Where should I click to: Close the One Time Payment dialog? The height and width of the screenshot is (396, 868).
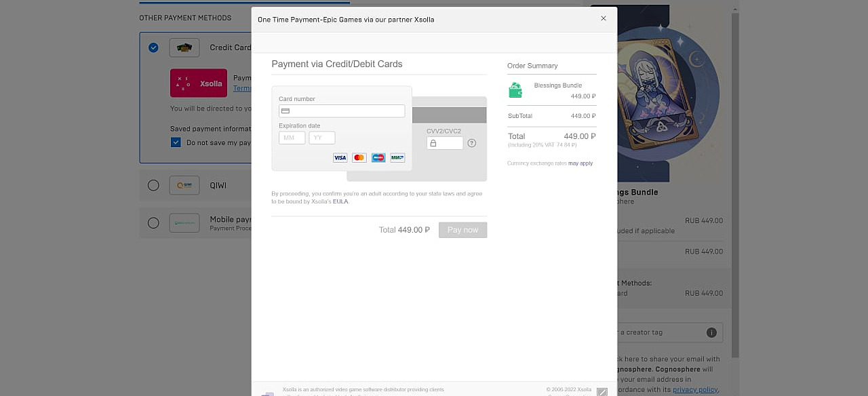coord(604,18)
